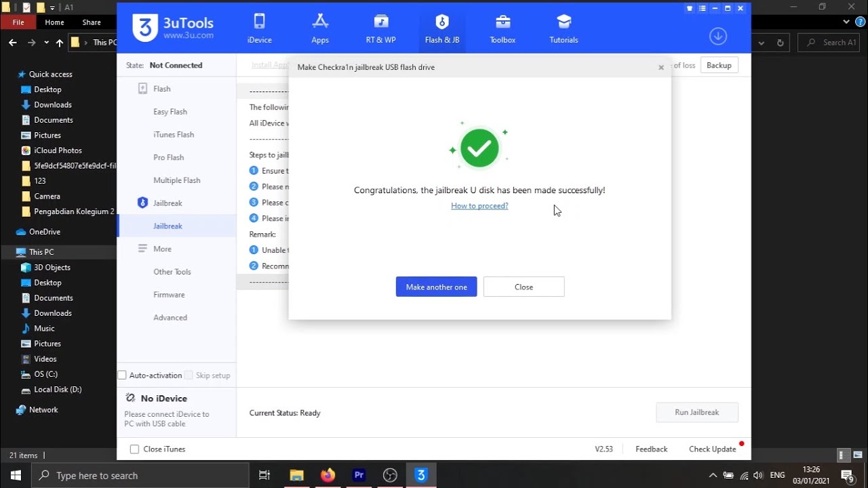Image resolution: width=868 pixels, height=488 pixels.
Task: Click Check Update in 3uTools footer
Action: 713,449
